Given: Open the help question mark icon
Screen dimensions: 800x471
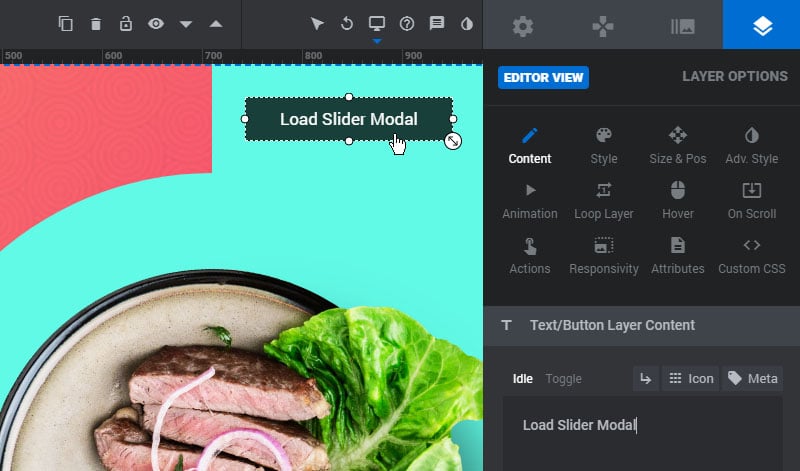Looking at the screenshot, I should click(407, 24).
